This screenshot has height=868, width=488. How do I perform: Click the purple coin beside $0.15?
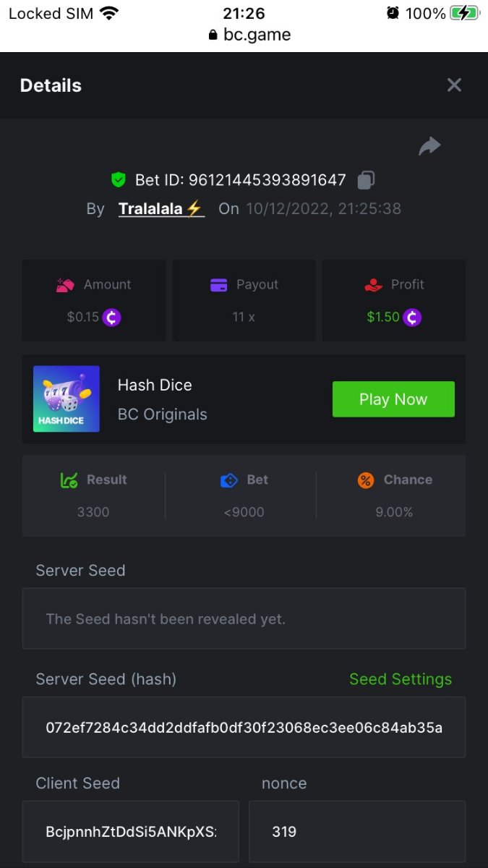[111, 317]
